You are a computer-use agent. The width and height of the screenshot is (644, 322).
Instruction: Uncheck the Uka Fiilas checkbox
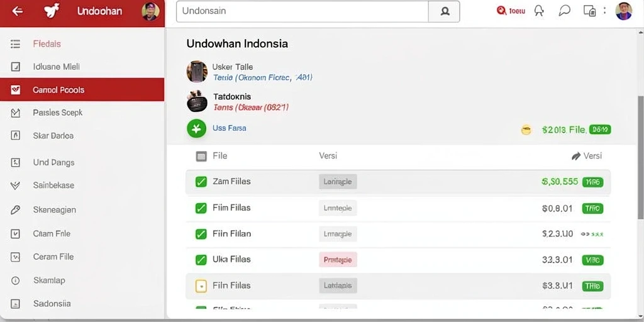click(x=201, y=260)
